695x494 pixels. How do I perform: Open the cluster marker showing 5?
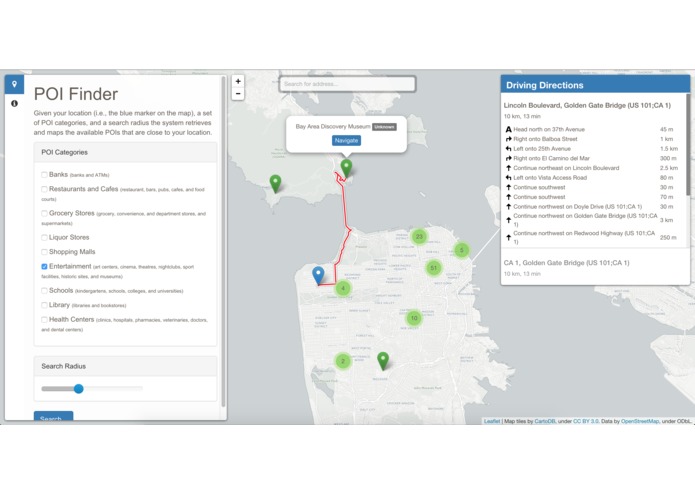461,250
